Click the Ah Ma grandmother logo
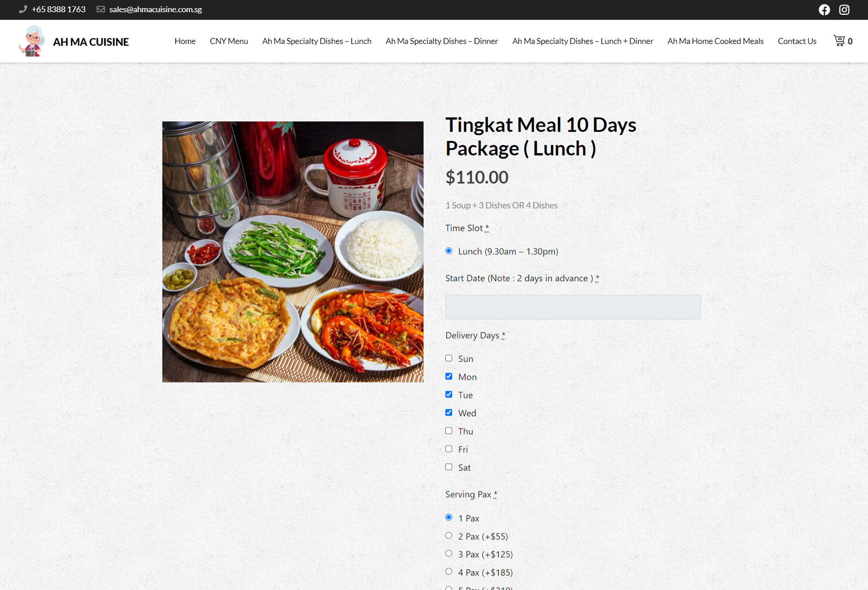The width and height of the screenshot is (868, 590). click(x=32, y=41)
